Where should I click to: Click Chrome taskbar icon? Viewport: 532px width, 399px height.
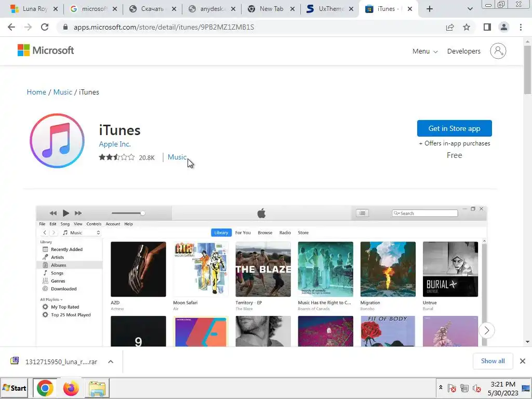pos(45,388)
